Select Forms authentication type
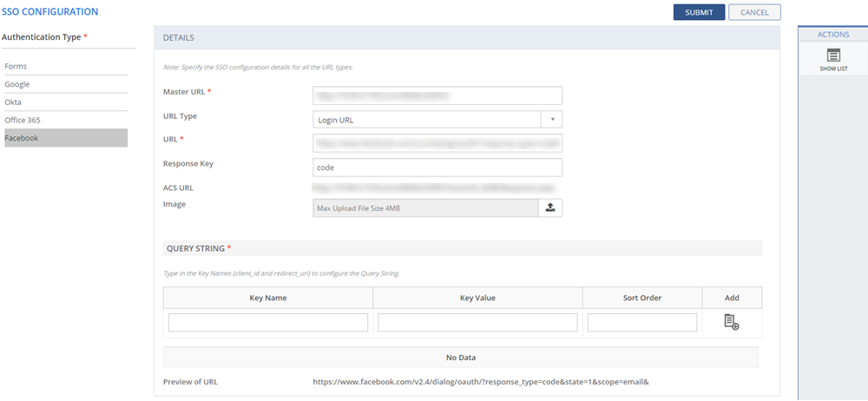The width and height of the screenshot is (868, 401). (x=16, y=66)
